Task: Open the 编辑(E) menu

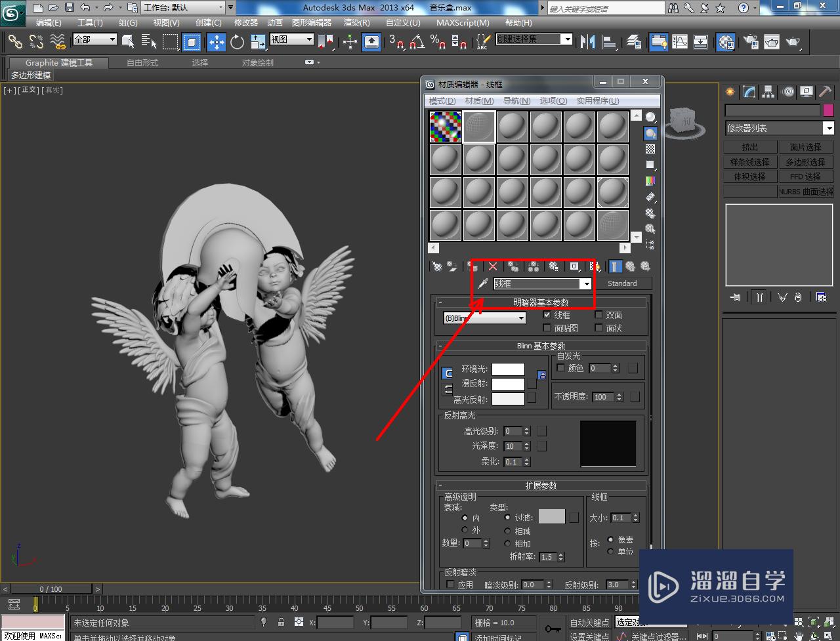Action: (x=49, y=22)
